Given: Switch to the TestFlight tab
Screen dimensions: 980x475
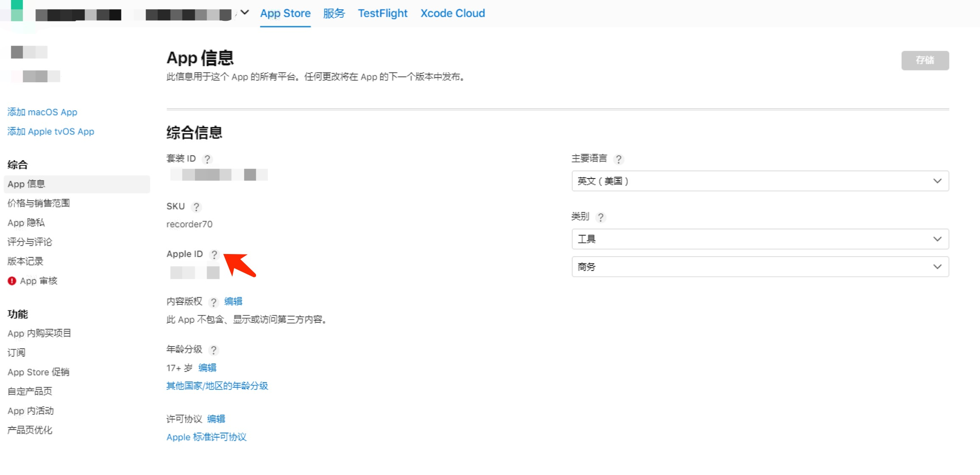Looking at the screenshot, I should (x=382, y=13).
